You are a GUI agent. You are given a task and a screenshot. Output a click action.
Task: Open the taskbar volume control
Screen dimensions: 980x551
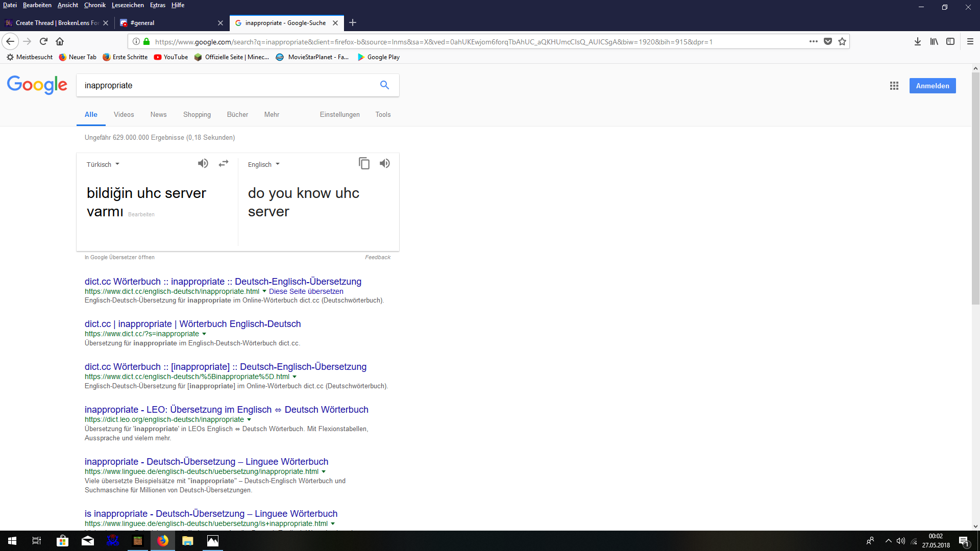point(901,541)
